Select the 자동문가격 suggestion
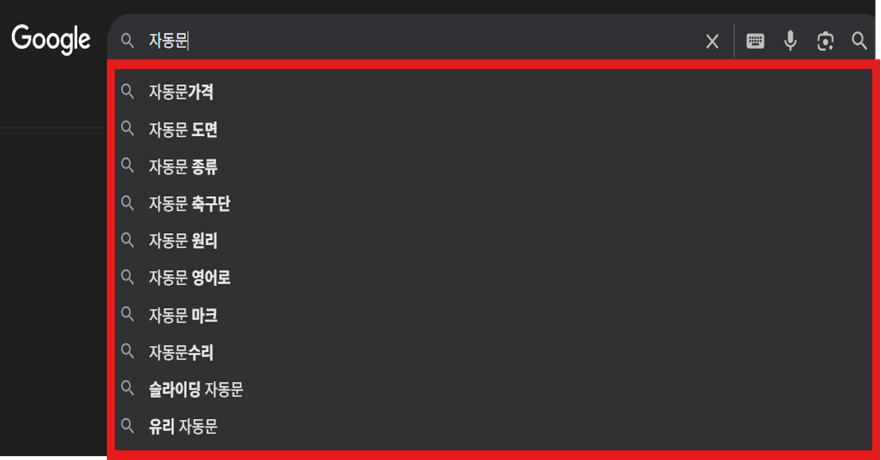This screenshot has width=881, height=460. click(x=493, y=92)
